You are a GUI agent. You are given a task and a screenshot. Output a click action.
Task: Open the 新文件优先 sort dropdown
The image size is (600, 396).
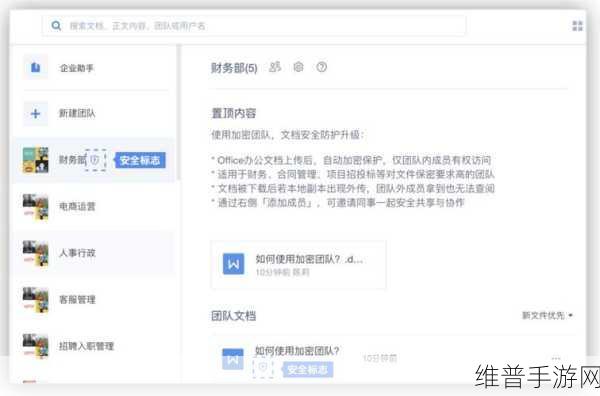[547, 315]
